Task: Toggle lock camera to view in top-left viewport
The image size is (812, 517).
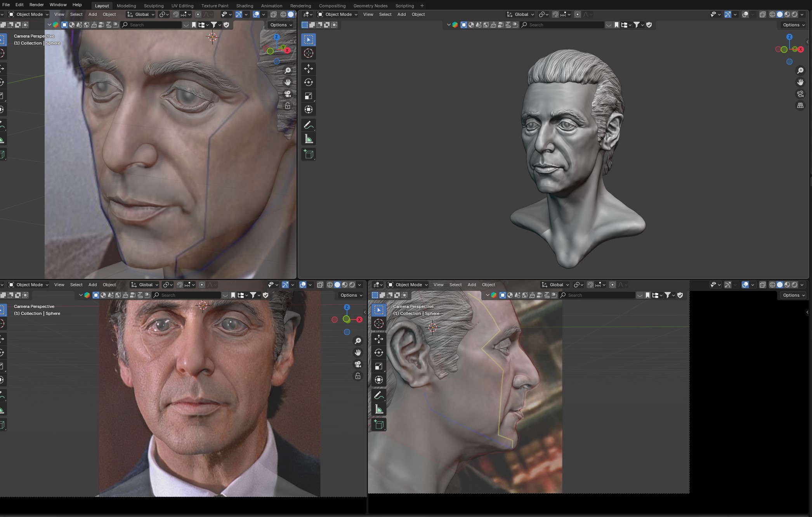Action: click(x=288, y=106)
